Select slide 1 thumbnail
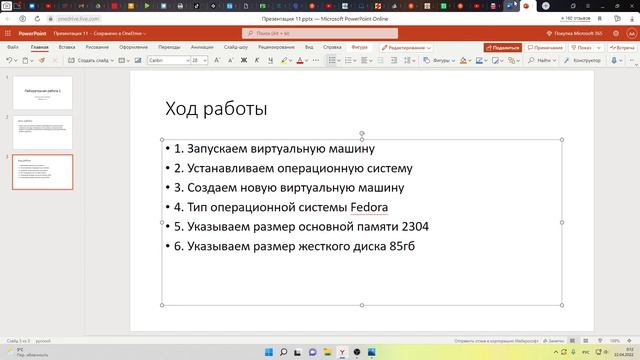The width and height of the screenshot is (640, 360). tap(42, 93)
